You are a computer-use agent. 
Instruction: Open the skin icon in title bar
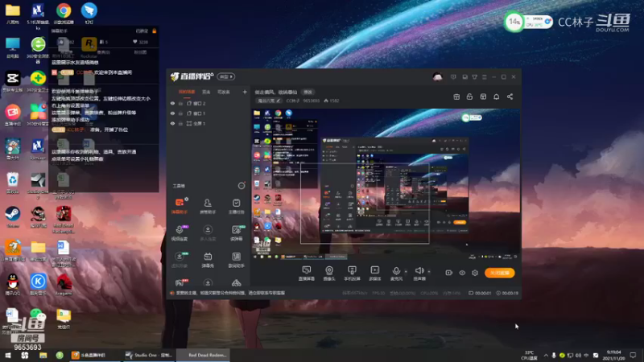tap(474, 76)
